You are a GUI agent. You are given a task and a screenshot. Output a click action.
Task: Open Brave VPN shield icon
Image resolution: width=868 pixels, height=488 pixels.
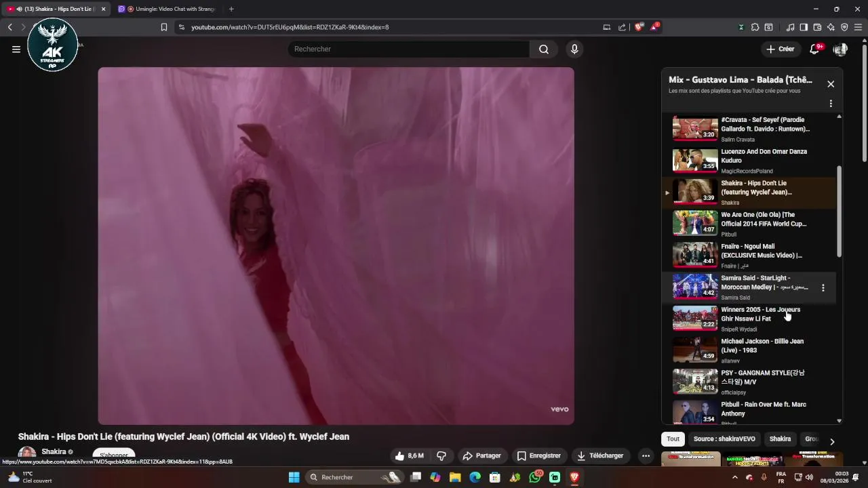(x=844, y=27)
